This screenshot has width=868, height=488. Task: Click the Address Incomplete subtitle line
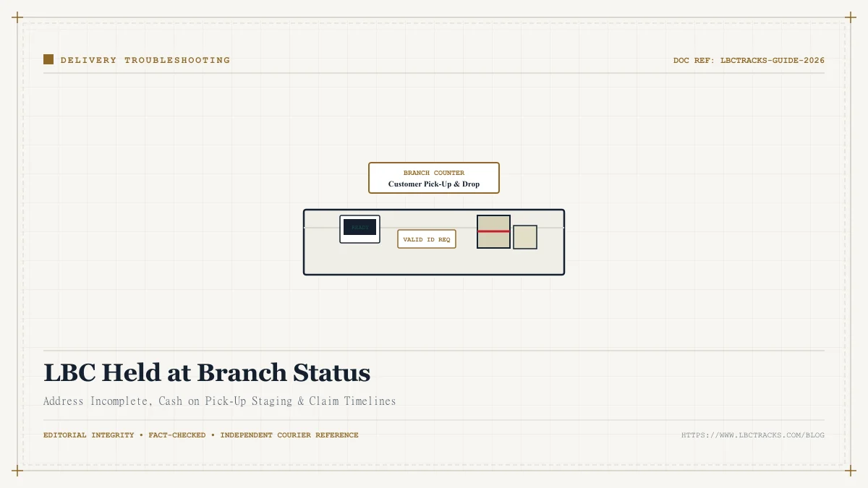click(220, 401)
